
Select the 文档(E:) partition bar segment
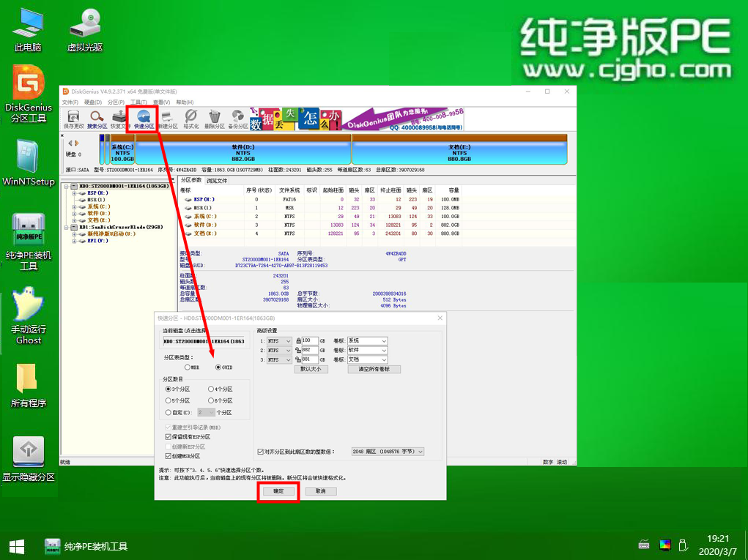459,149
